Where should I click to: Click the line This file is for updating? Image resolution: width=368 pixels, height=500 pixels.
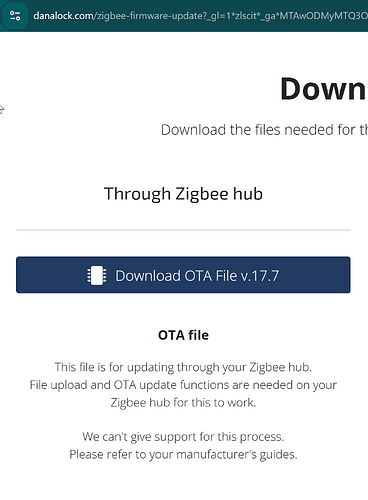183,367
